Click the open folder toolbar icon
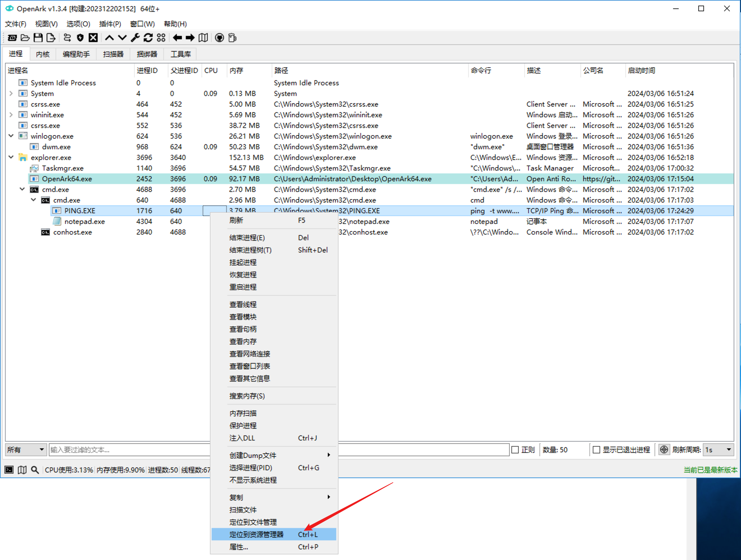The image size is (741, 560). tap(25, 38)
